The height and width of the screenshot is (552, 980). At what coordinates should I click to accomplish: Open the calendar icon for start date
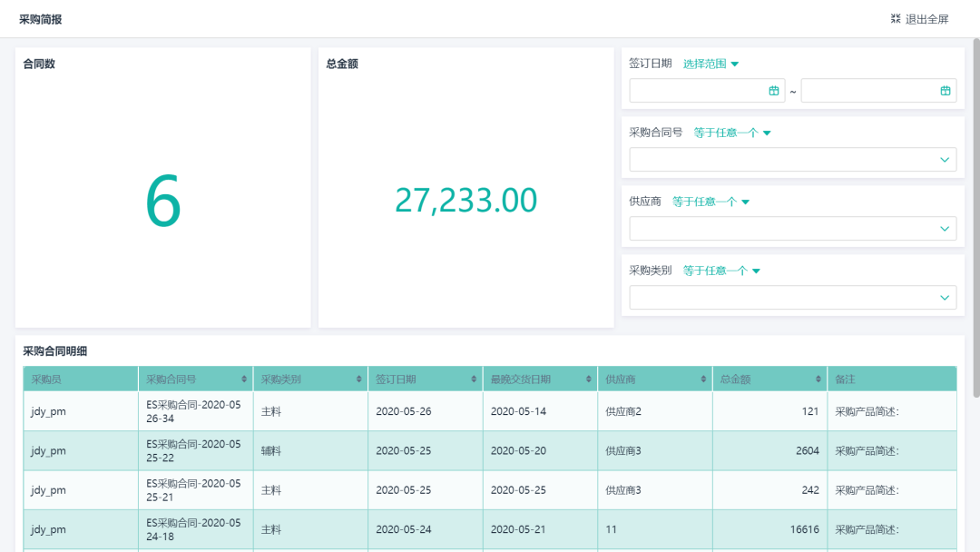coord(772,90)
